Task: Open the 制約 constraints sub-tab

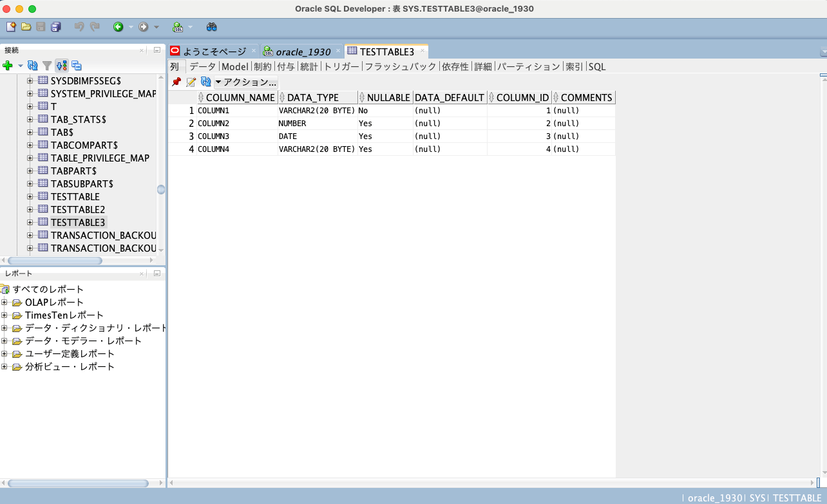Action: pyautogui.click(x=263, y=66)
